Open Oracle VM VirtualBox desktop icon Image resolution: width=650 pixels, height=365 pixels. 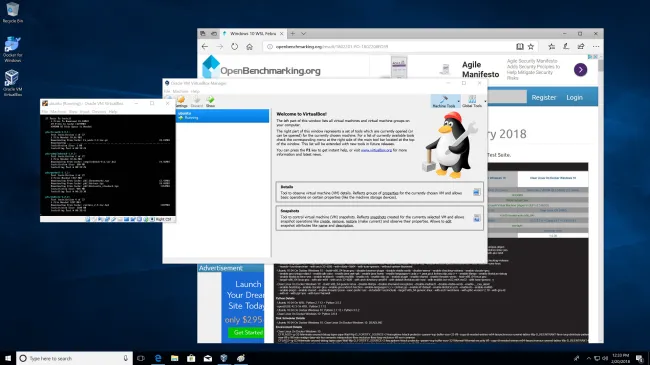[x=12, y=83]
